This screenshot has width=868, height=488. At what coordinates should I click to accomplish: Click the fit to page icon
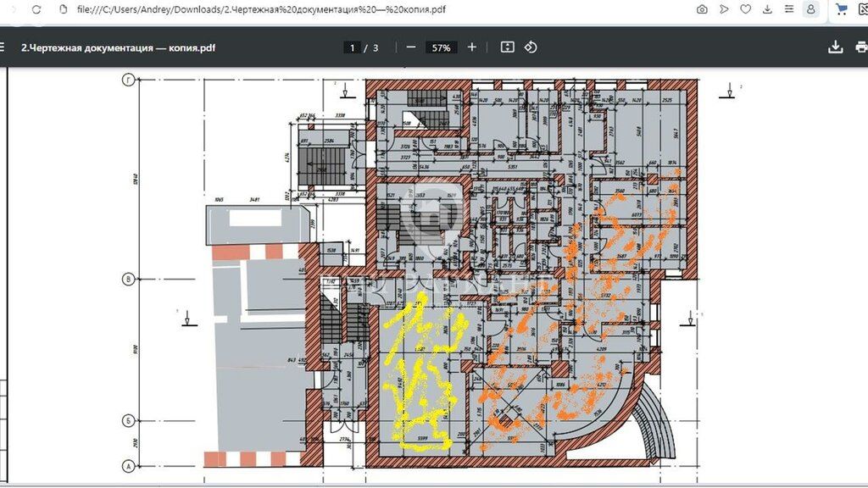tap(507, 47)
